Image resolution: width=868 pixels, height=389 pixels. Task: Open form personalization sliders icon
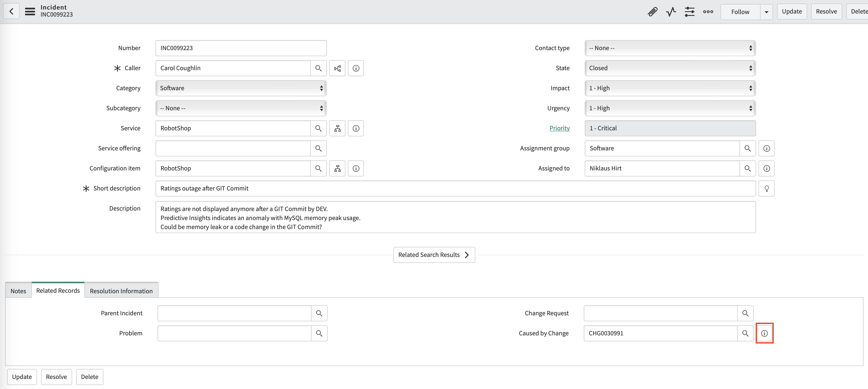(689, 12)
